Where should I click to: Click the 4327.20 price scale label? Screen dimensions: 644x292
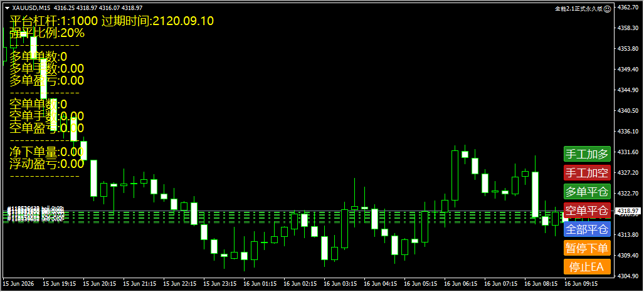point(628,172)
